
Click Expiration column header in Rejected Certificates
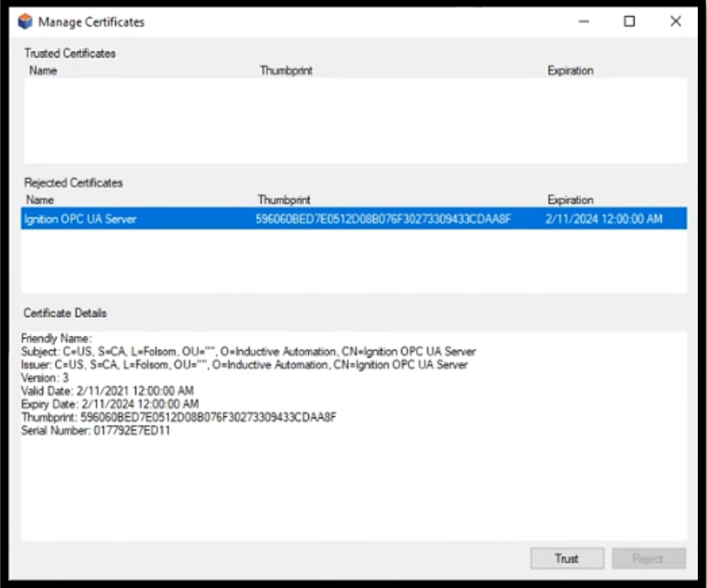(570, 200)
